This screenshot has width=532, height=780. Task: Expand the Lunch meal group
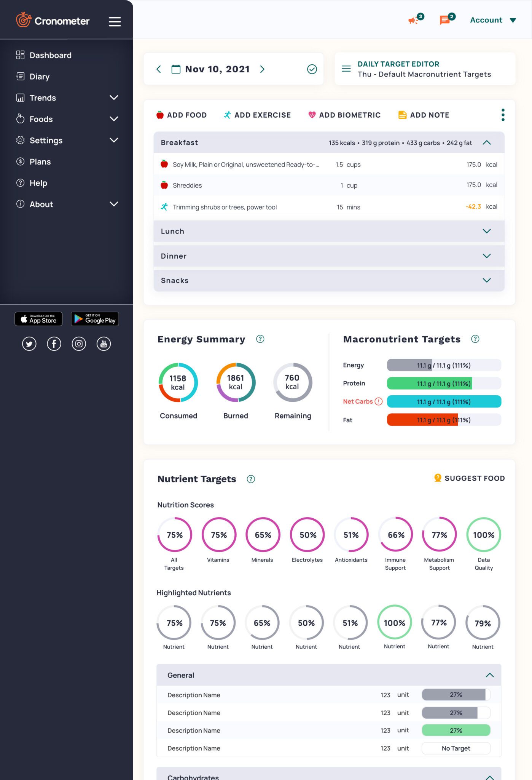(486, 231)
